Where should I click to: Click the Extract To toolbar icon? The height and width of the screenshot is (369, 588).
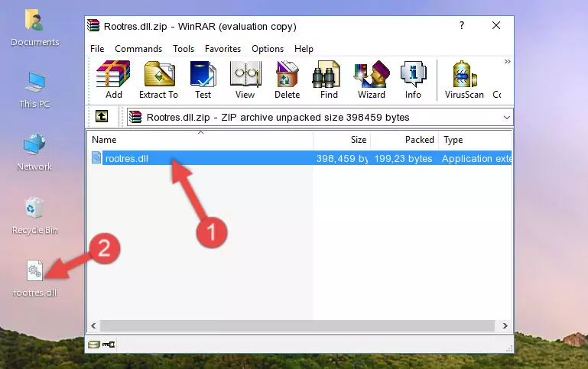point(158,79)
